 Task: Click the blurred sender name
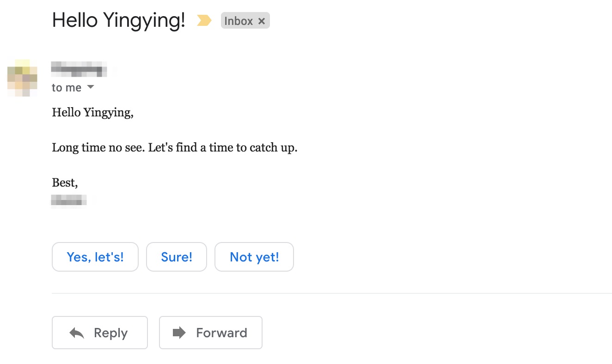click(79, 69)
